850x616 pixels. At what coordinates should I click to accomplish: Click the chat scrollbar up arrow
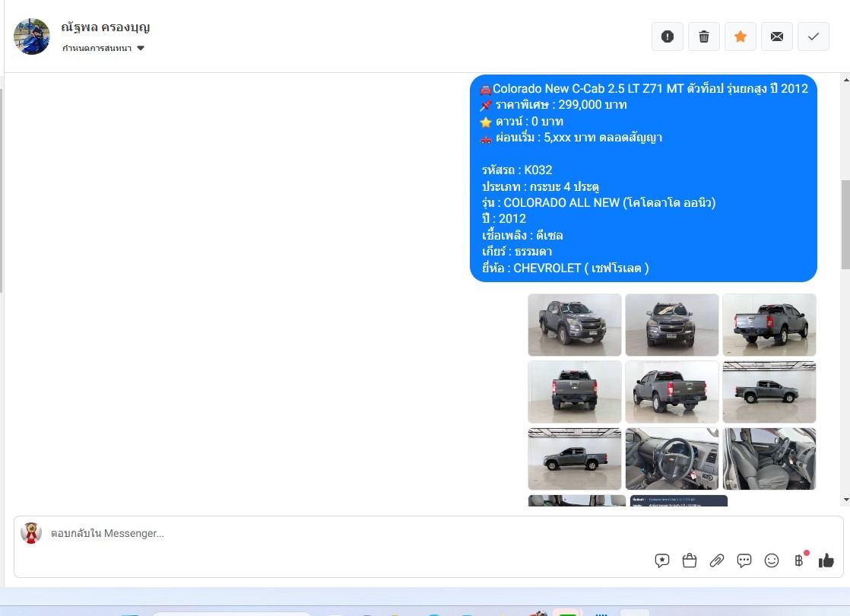(x=845, y=80)
